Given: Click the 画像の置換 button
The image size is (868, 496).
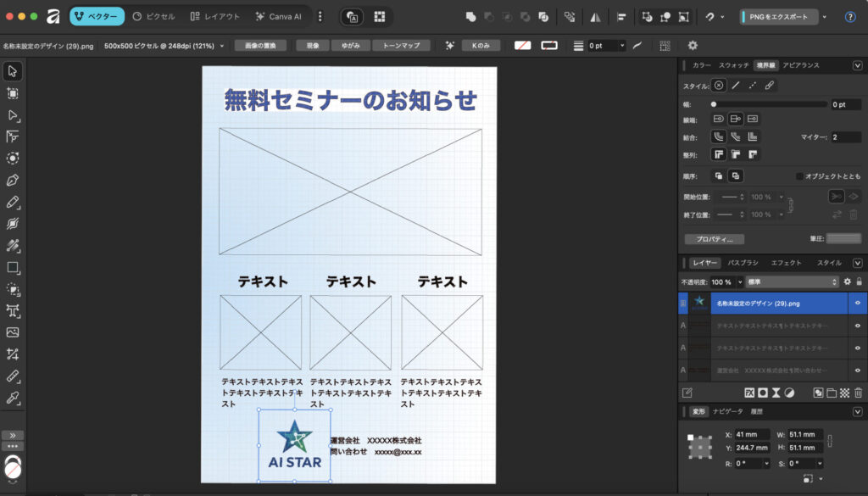Looking at the screenshot, I should [x=260, y=46].
